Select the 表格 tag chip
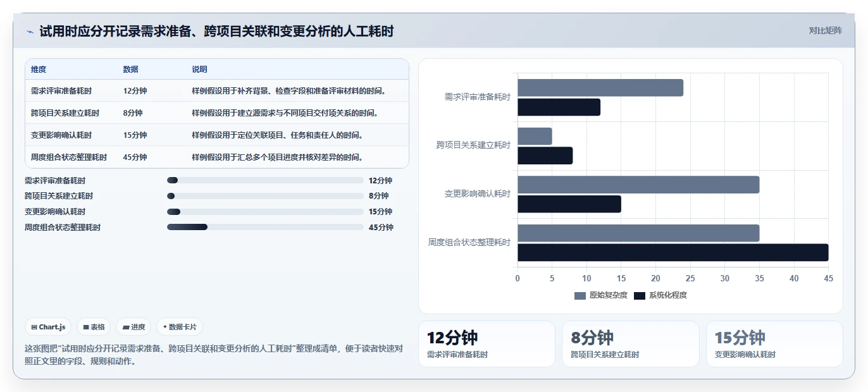 (94, 327)
